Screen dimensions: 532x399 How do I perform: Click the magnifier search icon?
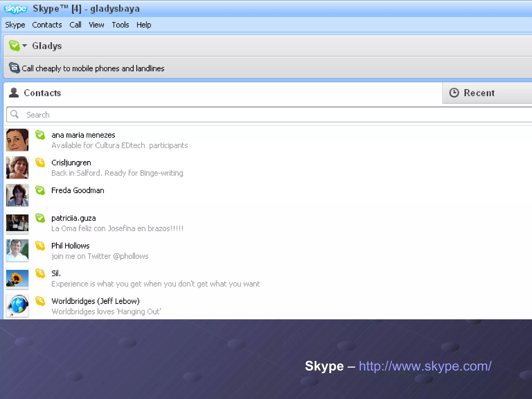point(15,114)
